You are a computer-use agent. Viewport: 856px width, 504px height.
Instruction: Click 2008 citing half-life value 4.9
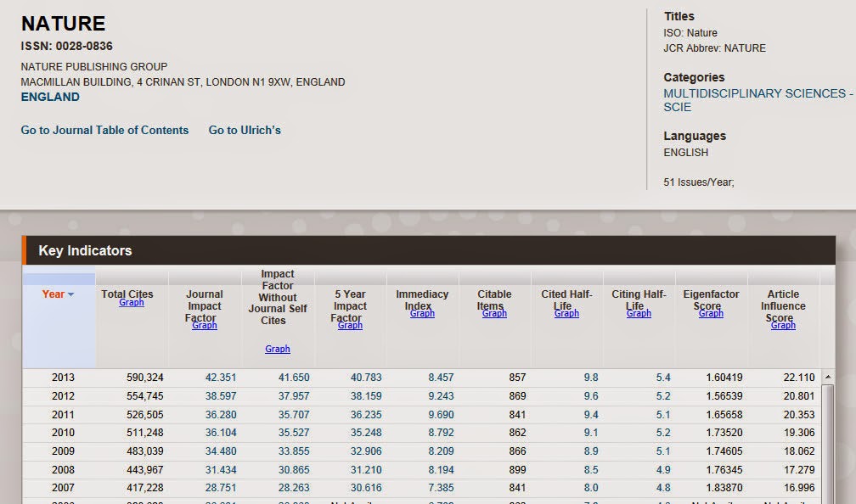coord(663,470)
